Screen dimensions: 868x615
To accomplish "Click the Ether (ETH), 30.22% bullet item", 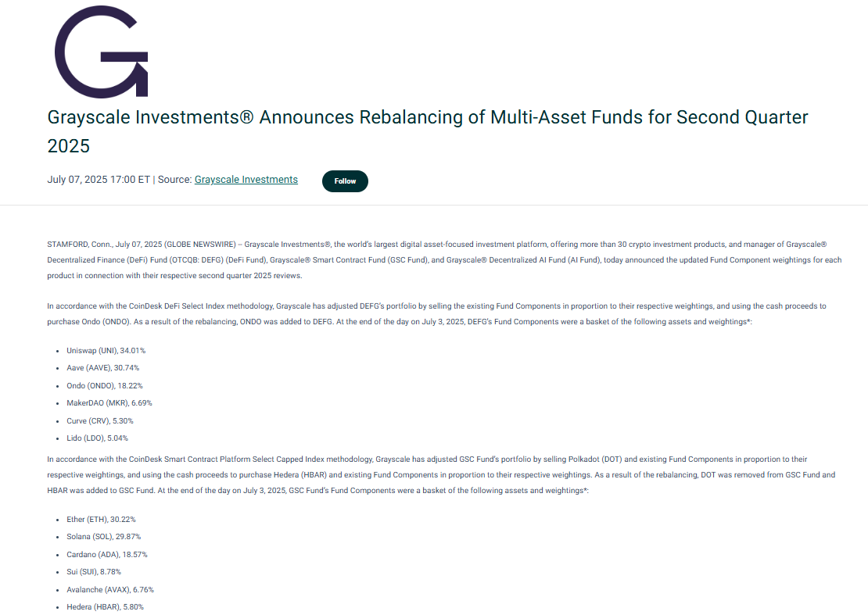I will click(x=101, y=519).
